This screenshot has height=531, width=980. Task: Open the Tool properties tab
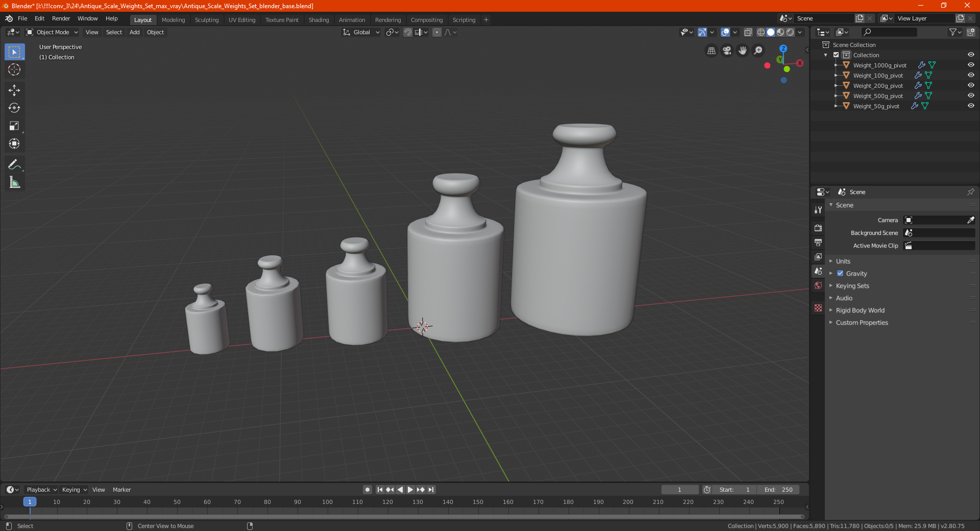tap(818, 210)
